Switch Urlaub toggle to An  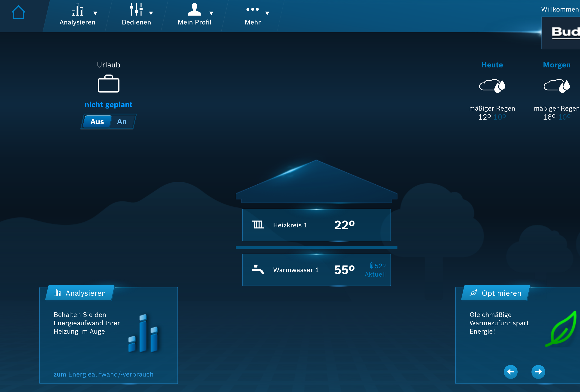122,122
